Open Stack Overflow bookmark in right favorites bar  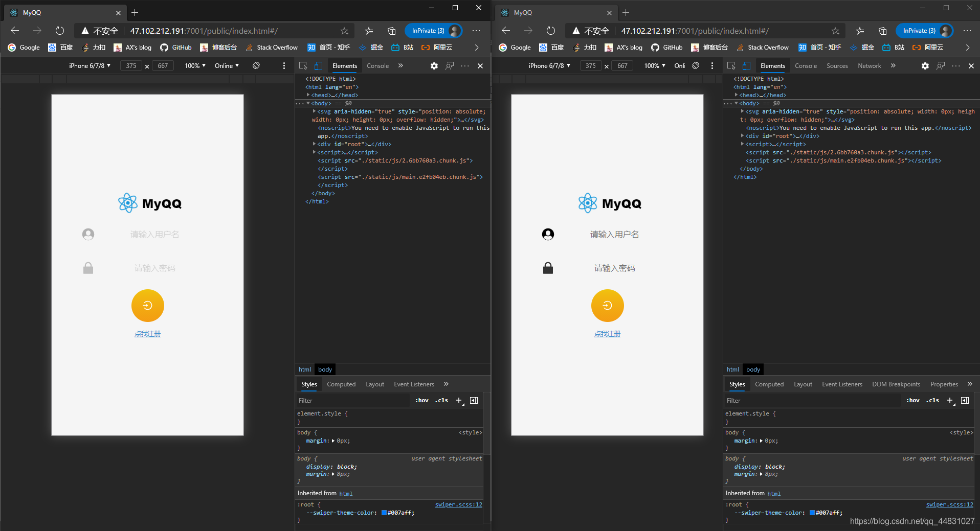coord(763,48)
